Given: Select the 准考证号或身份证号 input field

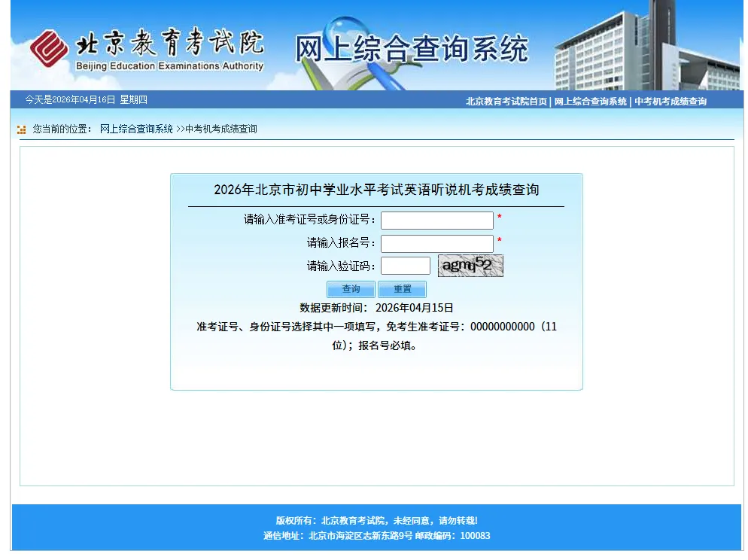Looking at the screenshot, I should (x=436, y=220).
